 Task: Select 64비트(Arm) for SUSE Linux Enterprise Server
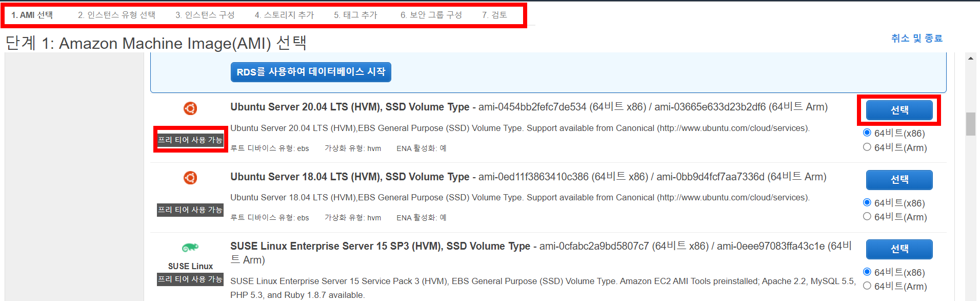(x=867, y=286)
